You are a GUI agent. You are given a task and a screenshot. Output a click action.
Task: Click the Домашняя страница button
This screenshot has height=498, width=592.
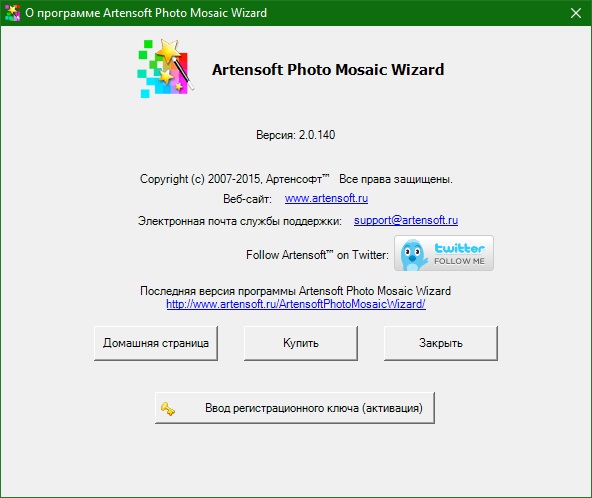[156, 343]
